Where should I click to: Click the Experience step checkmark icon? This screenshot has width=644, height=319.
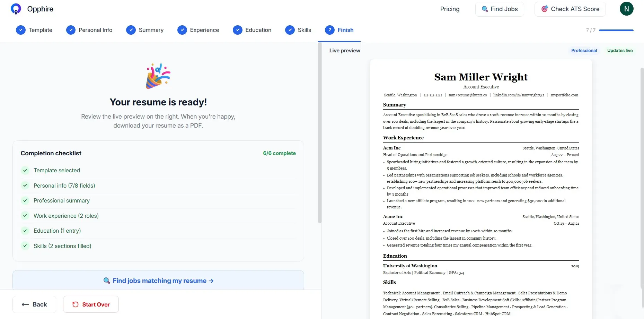click(x=182, y=30)
